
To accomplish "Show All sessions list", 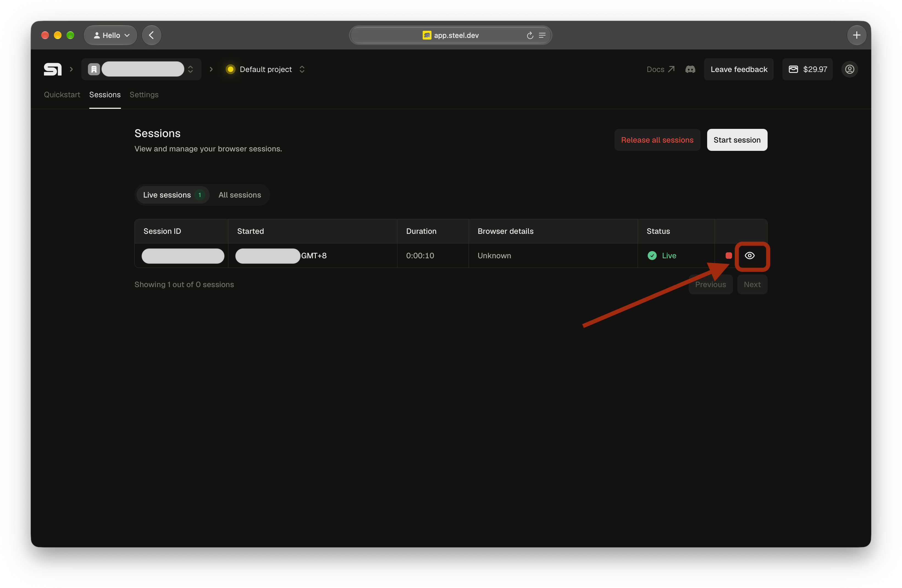I will click(240, 195).
